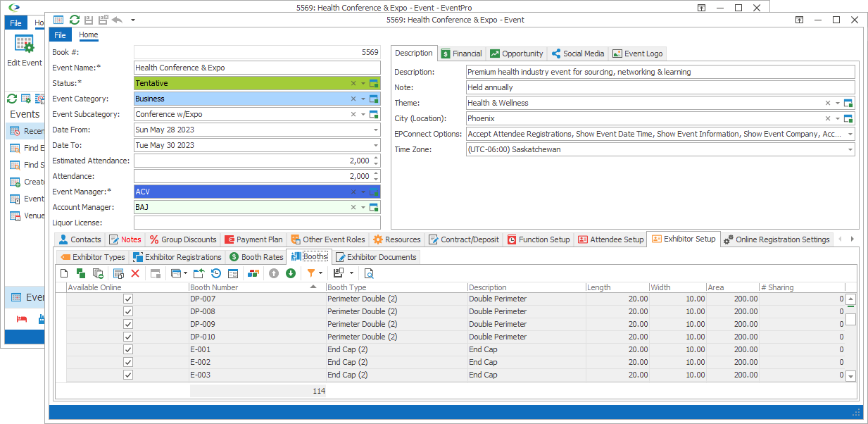This screenshot has width=868, height=424.
Task: Decrease Attendance with the down spinner
Action: click(x=376, y=180)
